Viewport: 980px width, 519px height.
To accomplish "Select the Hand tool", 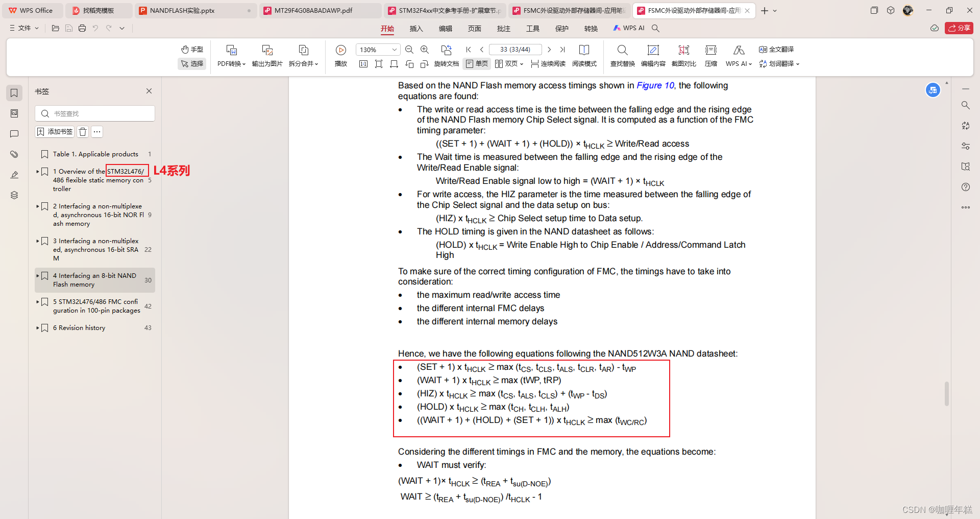I will pyautogui.click(x=192, y=50).
